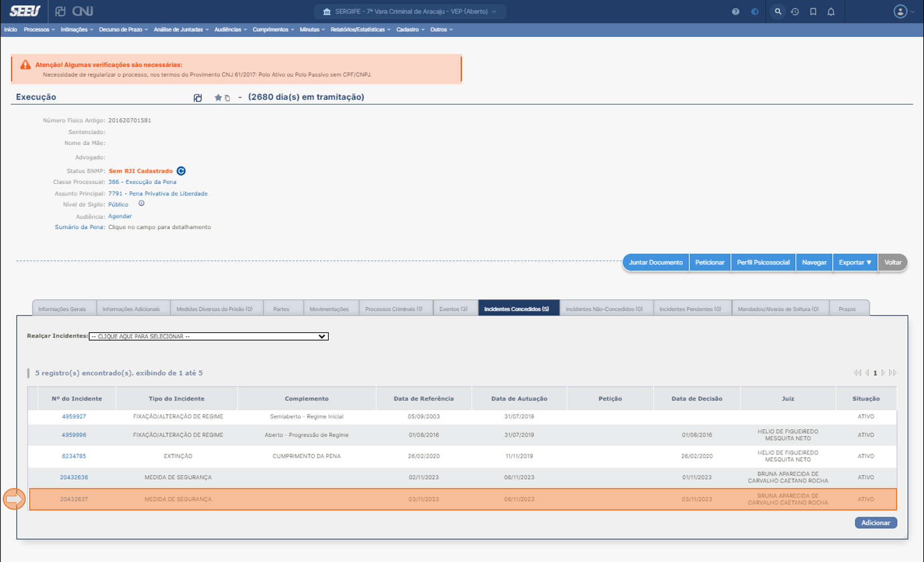The image size is (924, 562).
Task: Click Agendar audiência link
Action: tap(120, 216)
